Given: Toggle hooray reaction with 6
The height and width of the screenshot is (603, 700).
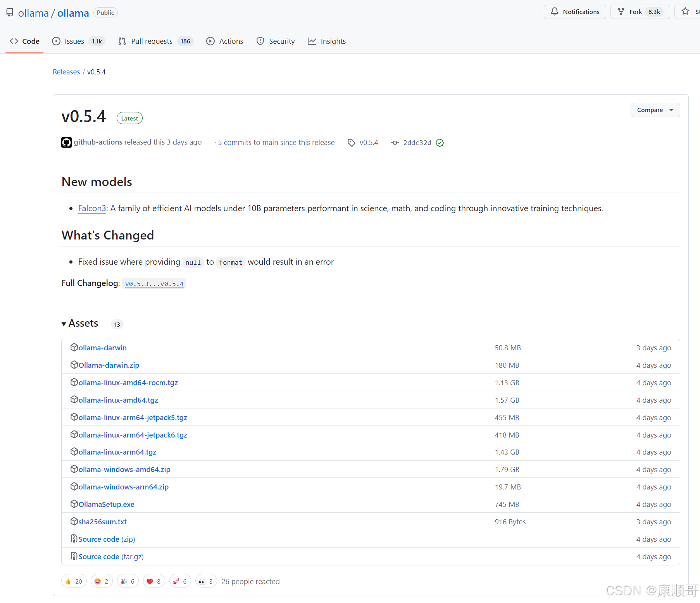Looking at the screenshot, I should pos(128,581).
